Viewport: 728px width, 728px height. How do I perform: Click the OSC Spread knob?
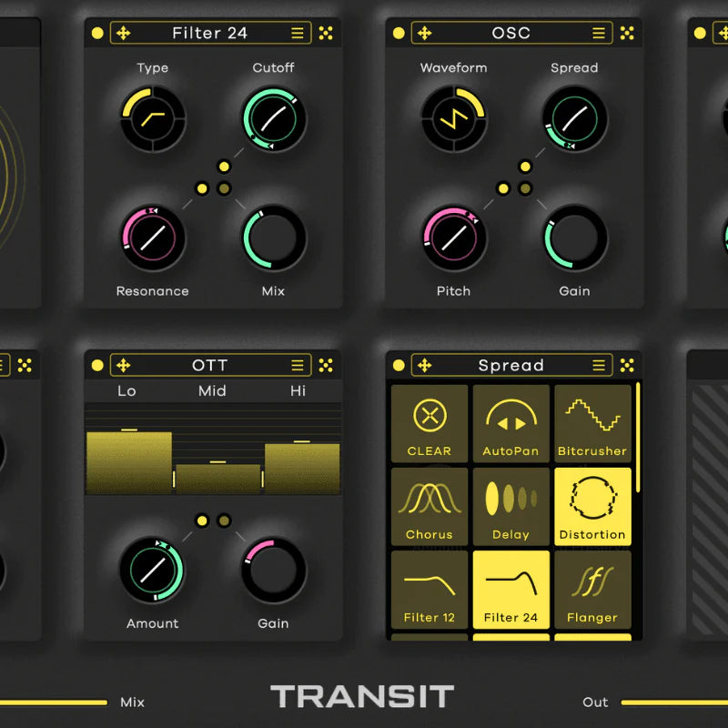pyautogui.click(x=575, y=119)
